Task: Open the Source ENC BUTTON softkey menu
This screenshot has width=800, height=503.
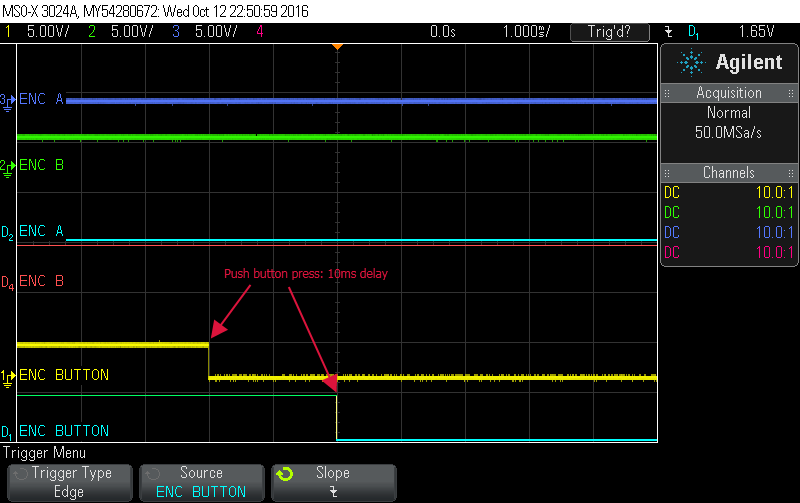Action: pos(201,482)
